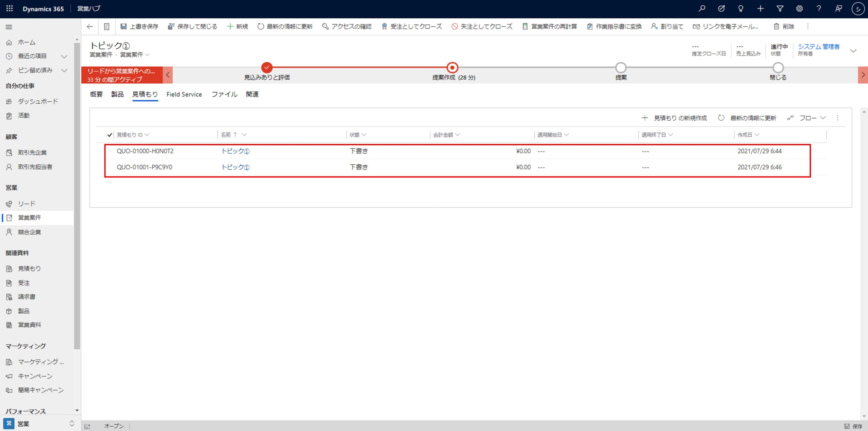Go back using the back arrow
Viewport: 868px width, 431px height.
click(90, 26)
